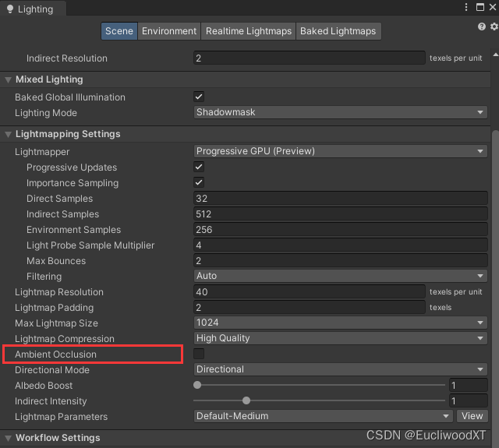Viewport: 499px width, 448px height.
Task: Click the Indirect Intensity value field
Action: coord(469,400)
